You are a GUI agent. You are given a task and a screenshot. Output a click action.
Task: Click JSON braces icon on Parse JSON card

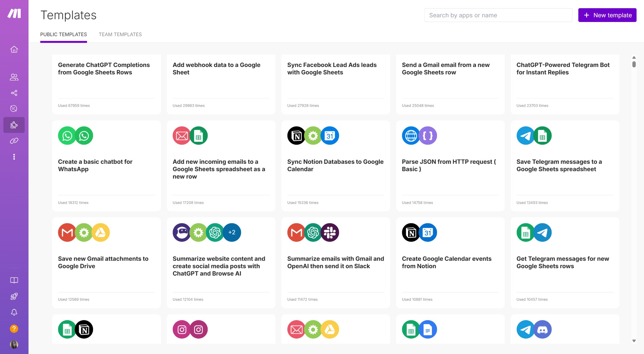click(428, 136)
